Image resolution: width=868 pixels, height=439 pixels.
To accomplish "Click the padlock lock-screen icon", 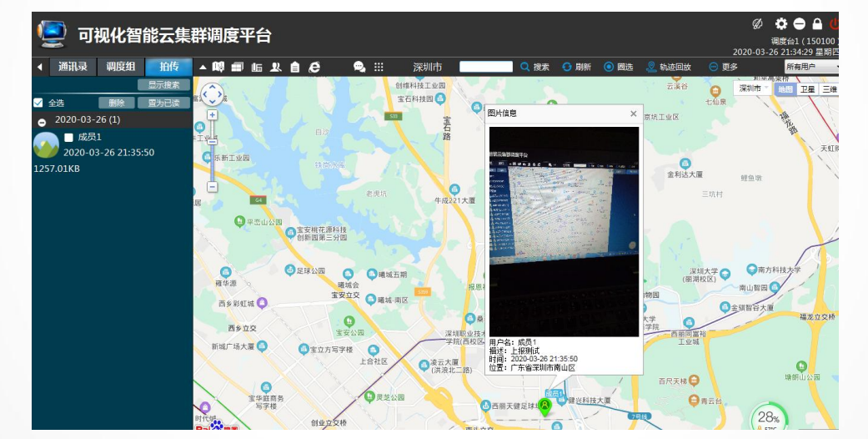I will 817,23.
